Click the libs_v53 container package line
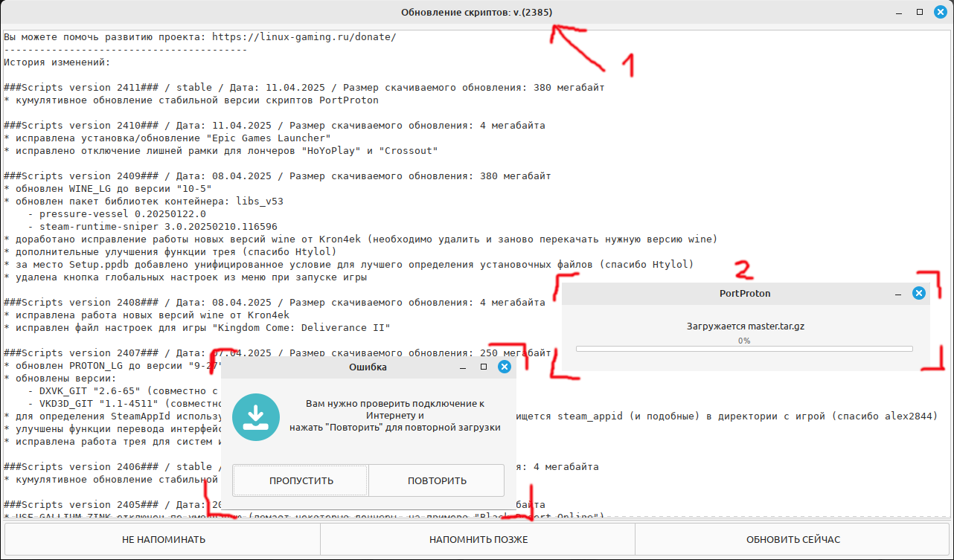The height and width of the screenshot is (560, 954). [x=144, y=202]
